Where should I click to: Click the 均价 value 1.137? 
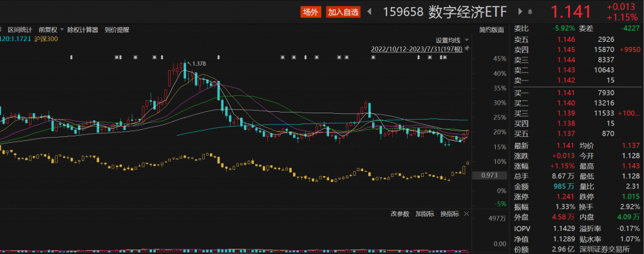631,146
